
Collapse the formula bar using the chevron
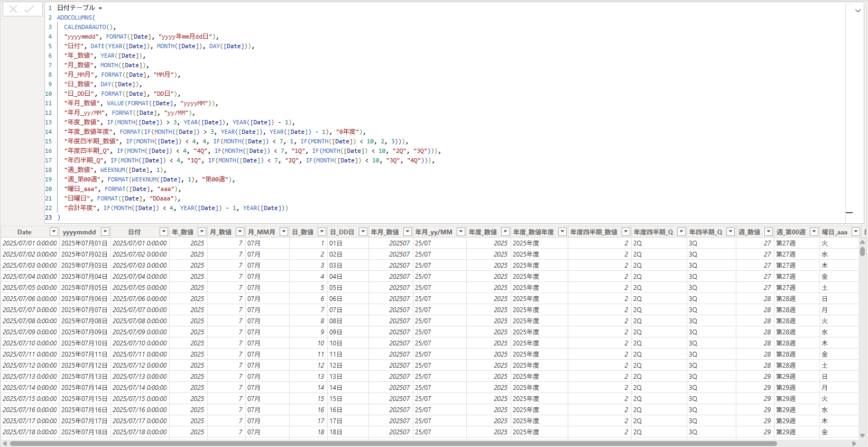[857, 11]
